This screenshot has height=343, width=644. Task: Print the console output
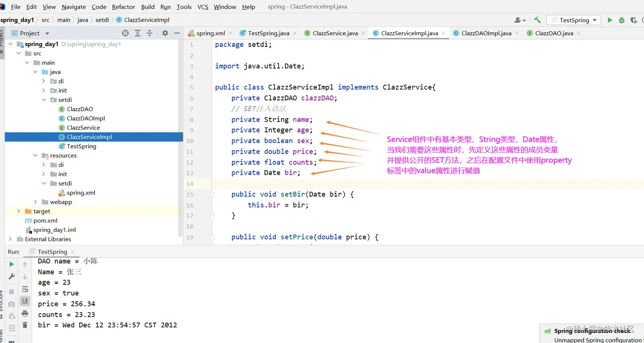(x=25, y=313)
